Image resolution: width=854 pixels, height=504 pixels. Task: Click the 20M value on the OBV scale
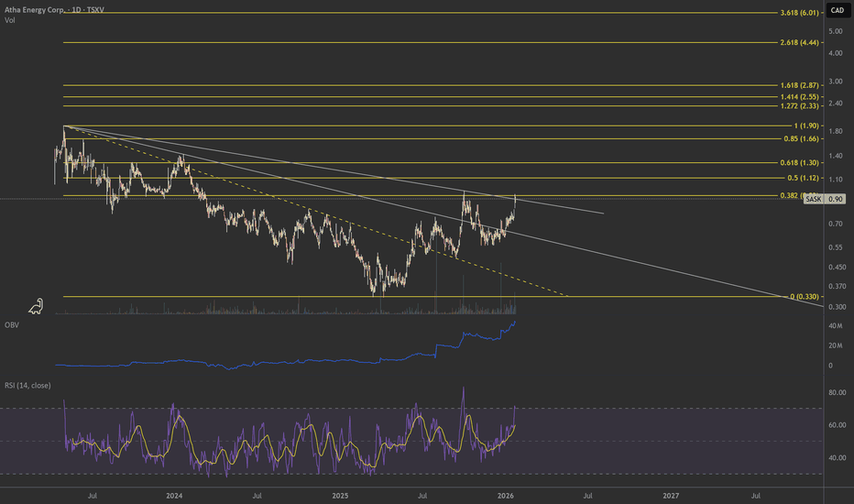836,346
